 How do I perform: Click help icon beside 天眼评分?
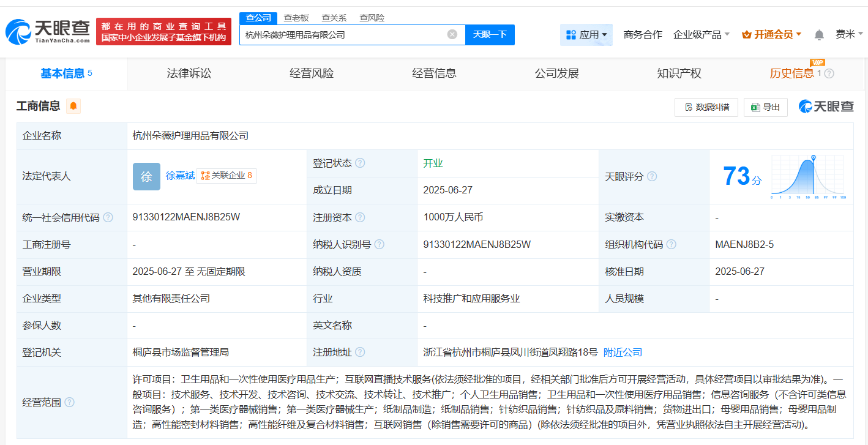(x=652, y=176)
